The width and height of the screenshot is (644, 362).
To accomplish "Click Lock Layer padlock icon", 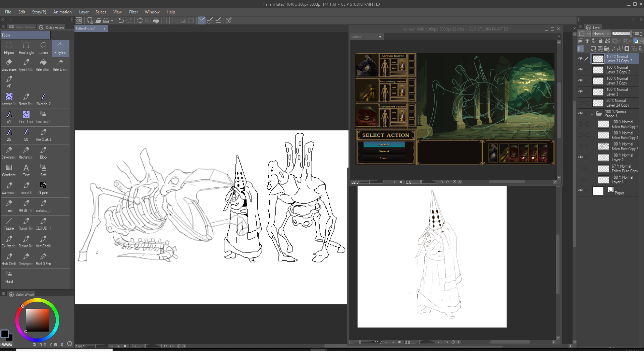I will click(601, 41).
